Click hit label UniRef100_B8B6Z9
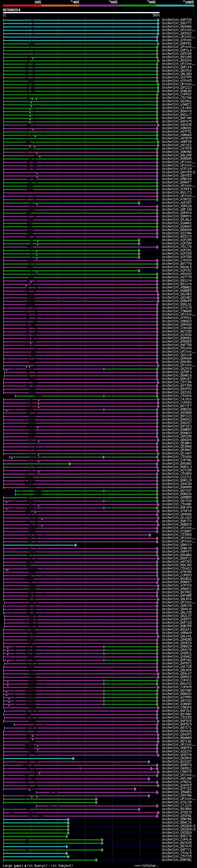The height and width of the screenshot is (868, 197). click(177, 646)
